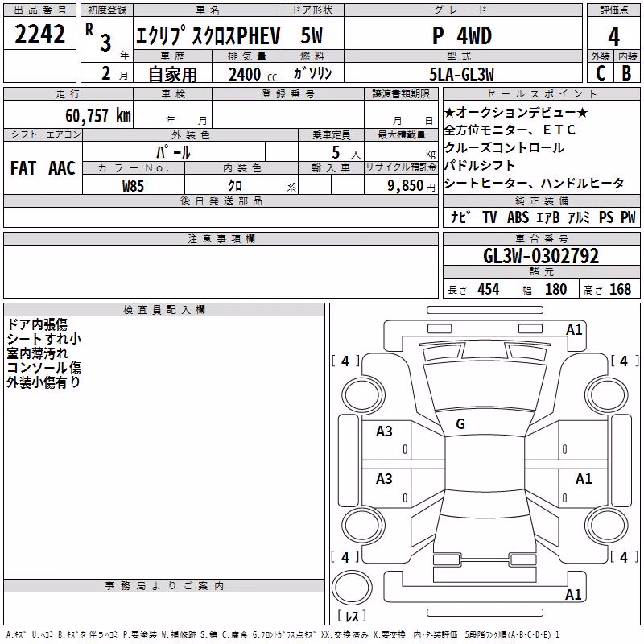
Task: Click PW in genuine equipment
Action: (628, 217)
